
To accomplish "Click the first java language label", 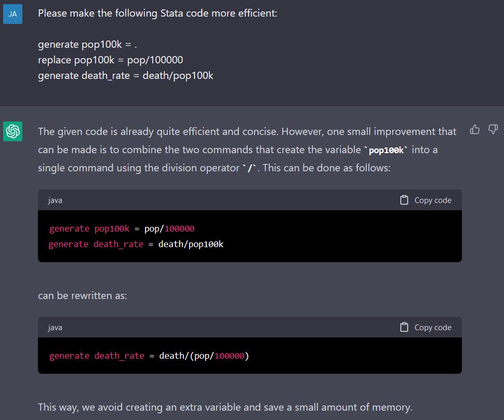I will [55, 200].
